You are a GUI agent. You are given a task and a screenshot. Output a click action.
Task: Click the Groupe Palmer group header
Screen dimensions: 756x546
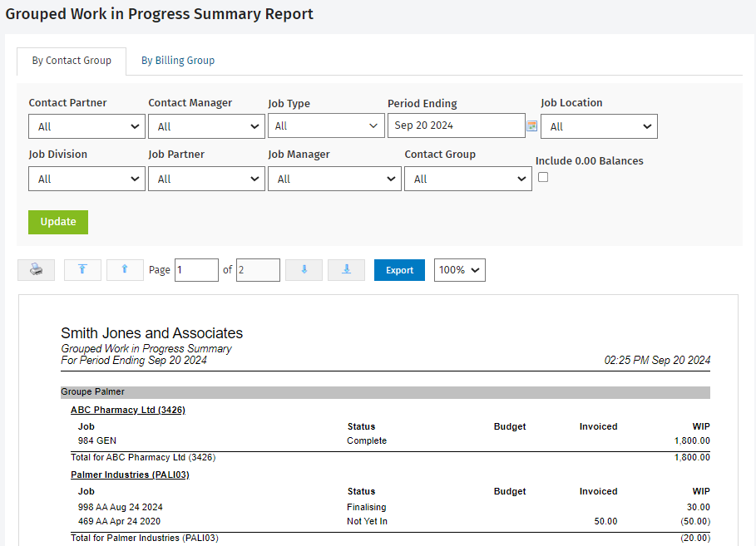(x=385, y=392)
